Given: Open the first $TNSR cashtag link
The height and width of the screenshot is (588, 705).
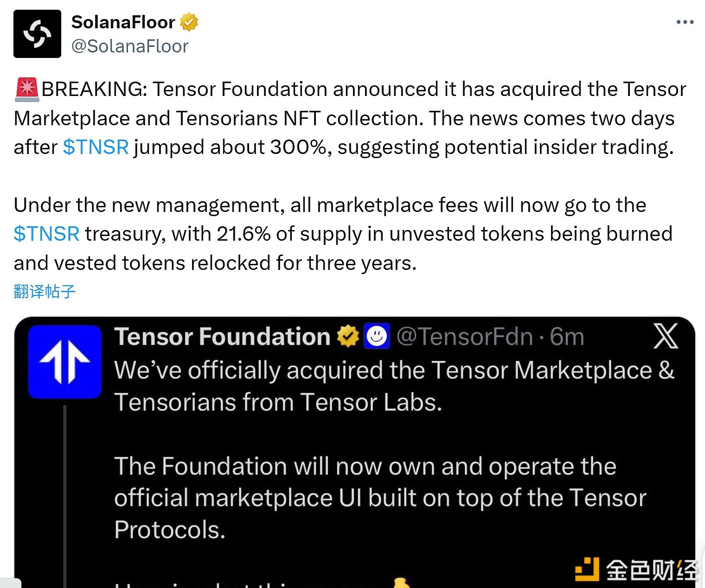Looking at the screenshot, I should (x=96, y=147).
